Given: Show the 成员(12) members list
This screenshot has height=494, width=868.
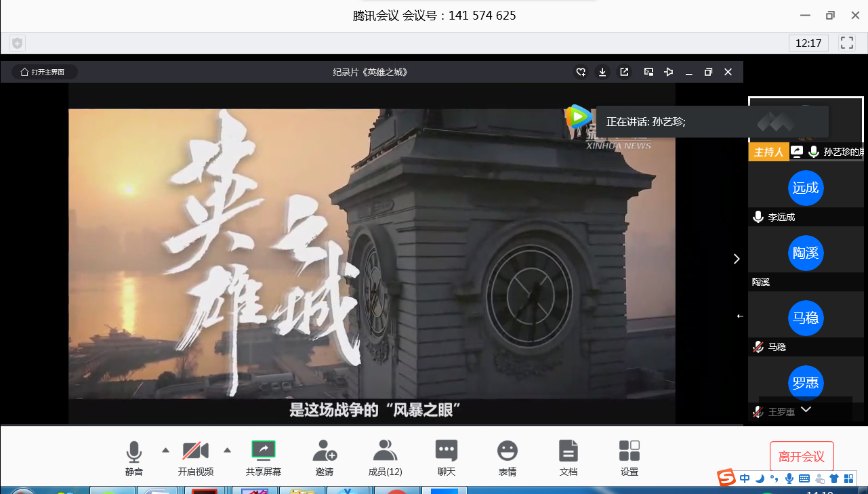Looking at the screenshot, I should pos(385,457).
